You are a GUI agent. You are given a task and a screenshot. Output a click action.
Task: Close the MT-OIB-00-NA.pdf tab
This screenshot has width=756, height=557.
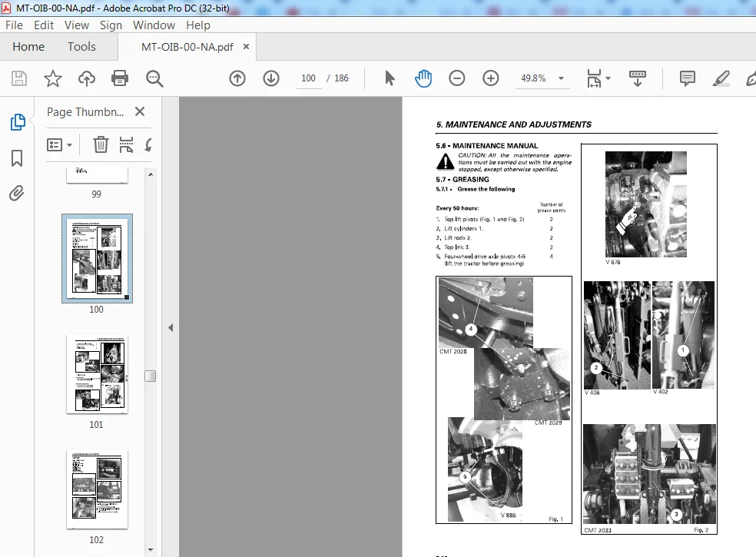246,46
